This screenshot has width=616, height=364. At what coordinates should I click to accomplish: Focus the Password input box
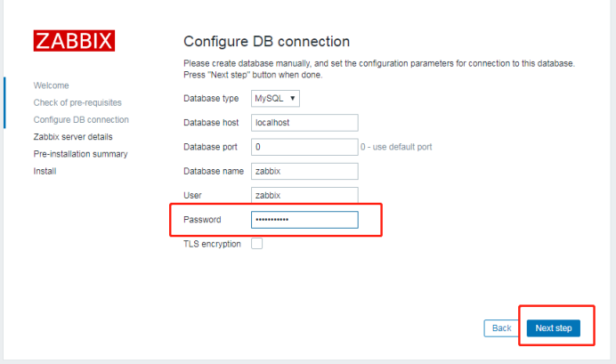[x=304, y=220]
